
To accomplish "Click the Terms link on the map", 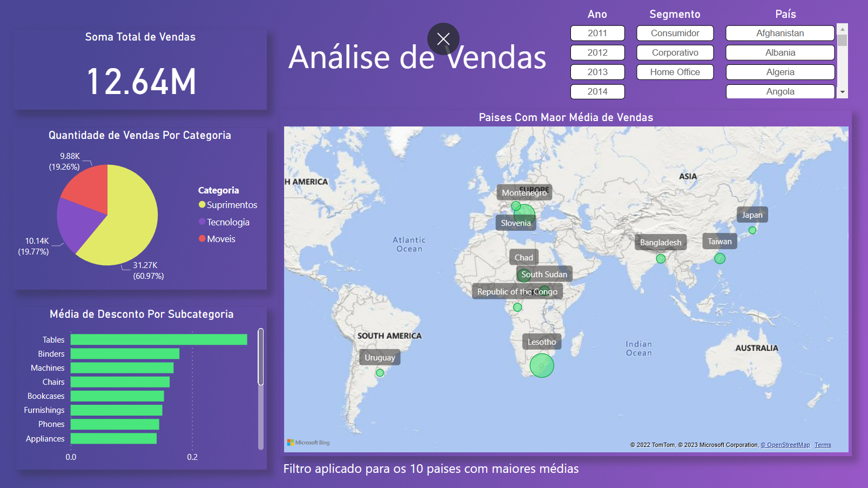I will pyautogui.click(x=823, y=445).
